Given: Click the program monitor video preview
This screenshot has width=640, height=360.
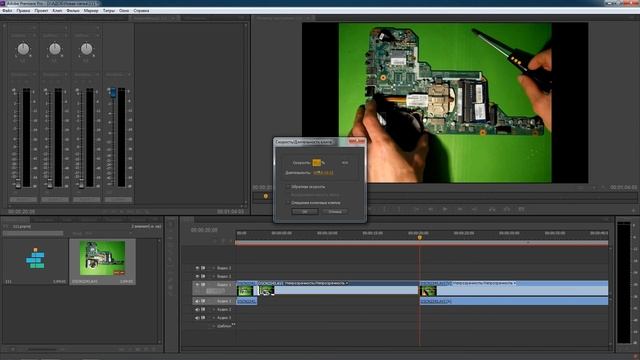Looking at the screenshot, I should tap(445, 102).
